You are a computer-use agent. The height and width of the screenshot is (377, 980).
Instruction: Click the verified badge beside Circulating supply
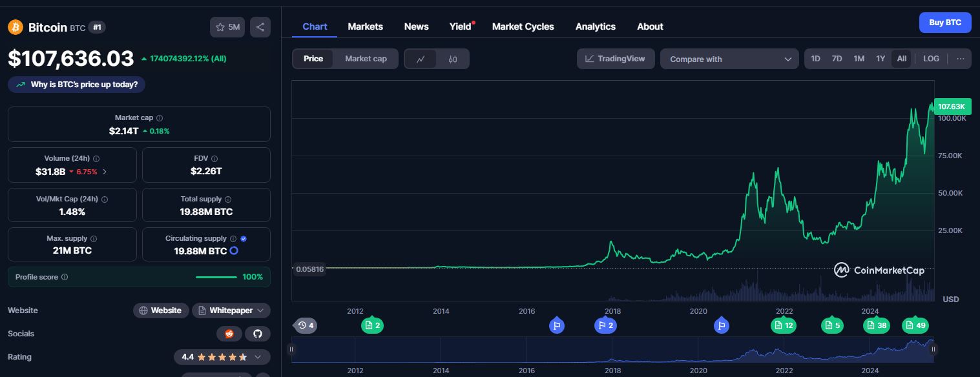point(244,239)
